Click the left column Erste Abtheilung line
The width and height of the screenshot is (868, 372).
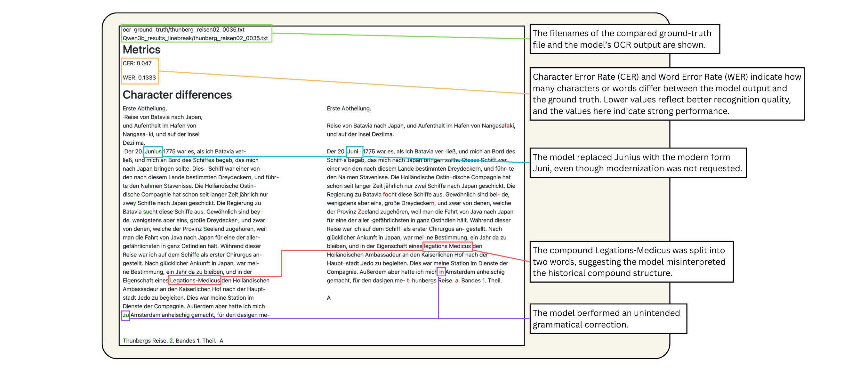(x=145, y=109)
